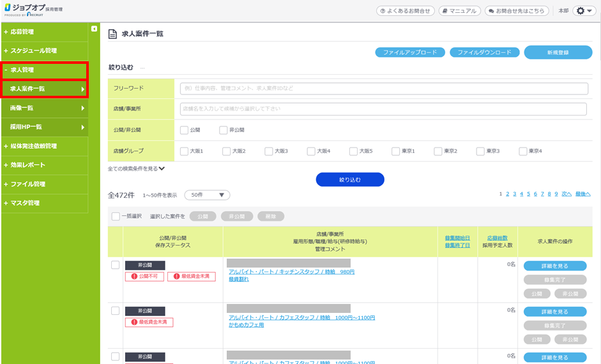
Task: Click the 新規登録 button
Action: pyautogui.click(x=558, y=52)
